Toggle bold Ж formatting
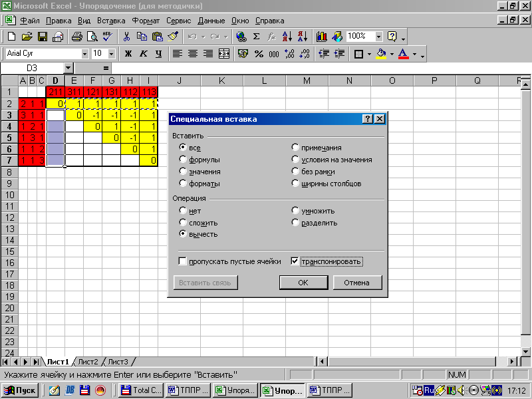 point(128,54)
